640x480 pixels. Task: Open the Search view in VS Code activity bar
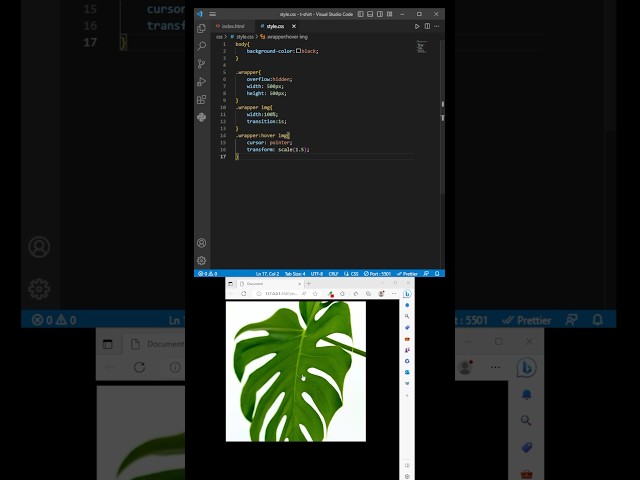click(x=201, y=46)
